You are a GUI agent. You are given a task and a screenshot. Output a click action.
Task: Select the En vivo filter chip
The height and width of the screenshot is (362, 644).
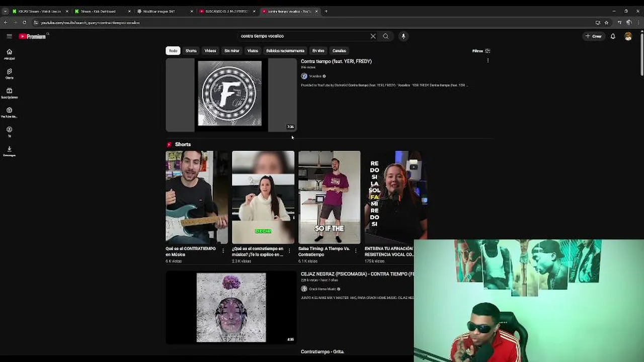pos(318,51)
